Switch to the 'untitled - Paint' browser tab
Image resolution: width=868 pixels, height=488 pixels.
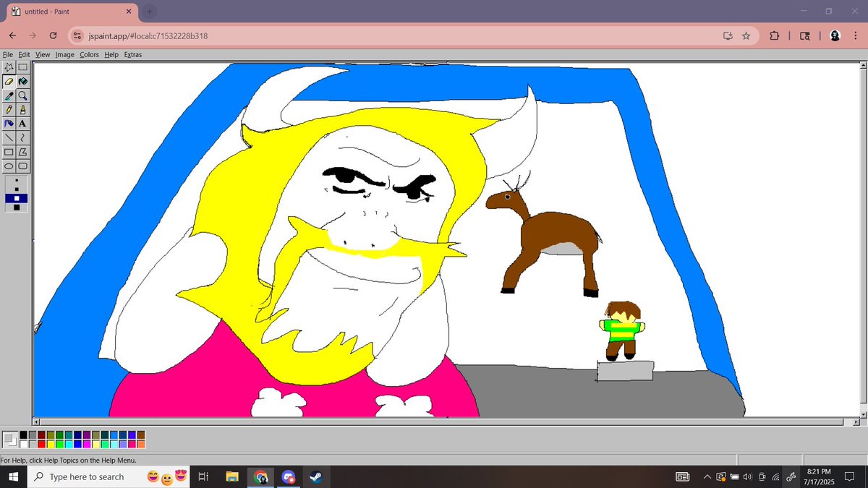click(72, 12)
